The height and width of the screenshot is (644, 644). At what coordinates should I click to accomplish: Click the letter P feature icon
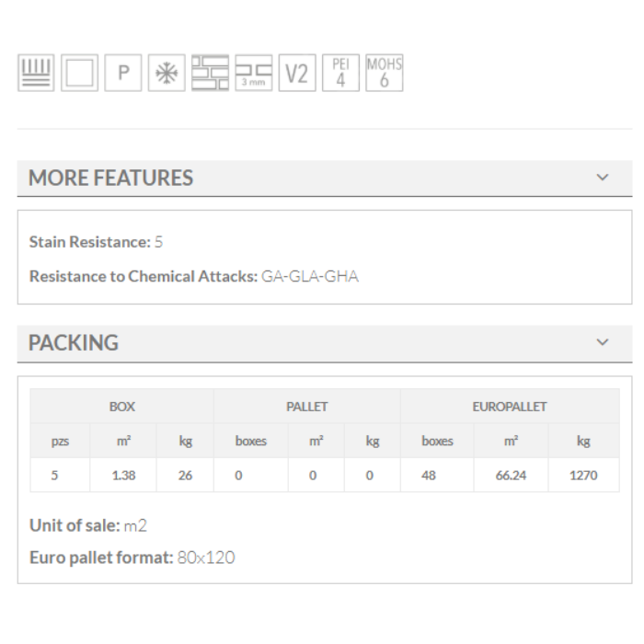click(121, 74)
